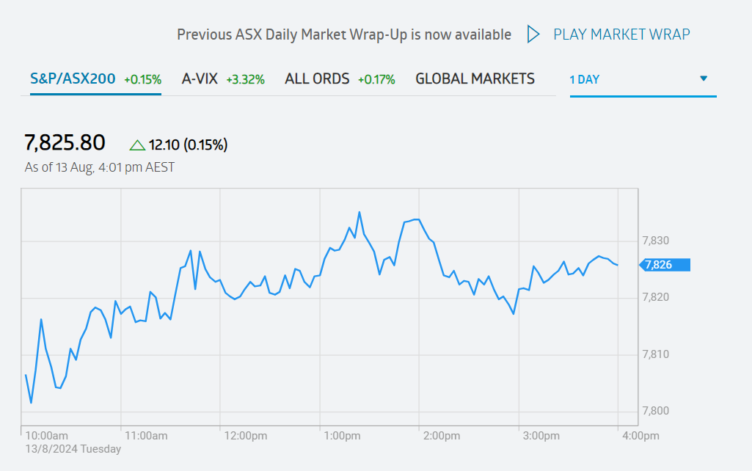
Task: Click the 12:00pm axis label
Action: pyautogui.click(x=246, y=436)
